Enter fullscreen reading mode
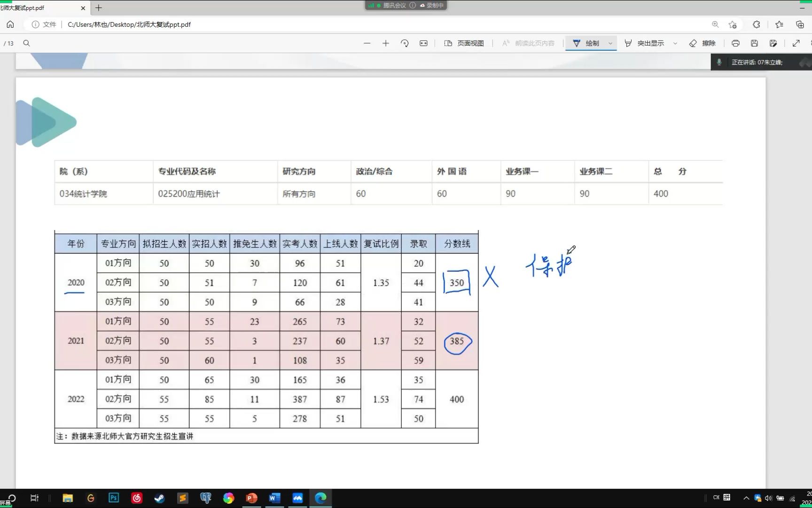The width and height of the screenshot is (812, 508). pyautogui.click(x=796, y=43)
